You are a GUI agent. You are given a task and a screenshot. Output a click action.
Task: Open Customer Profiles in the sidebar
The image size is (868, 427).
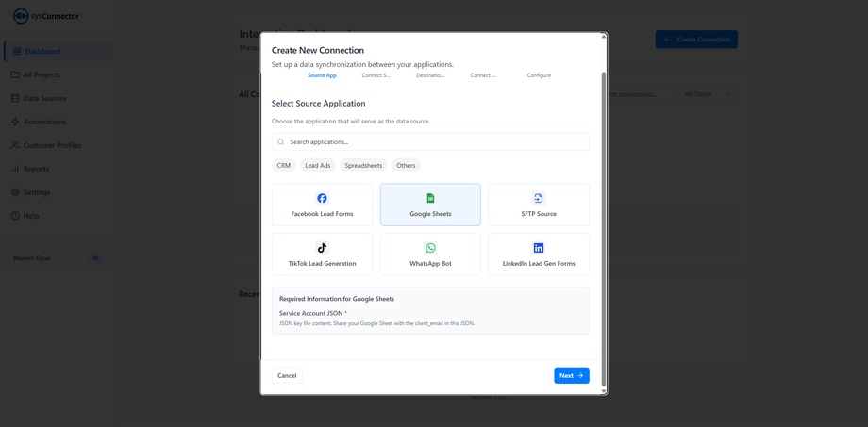(58, 145)
